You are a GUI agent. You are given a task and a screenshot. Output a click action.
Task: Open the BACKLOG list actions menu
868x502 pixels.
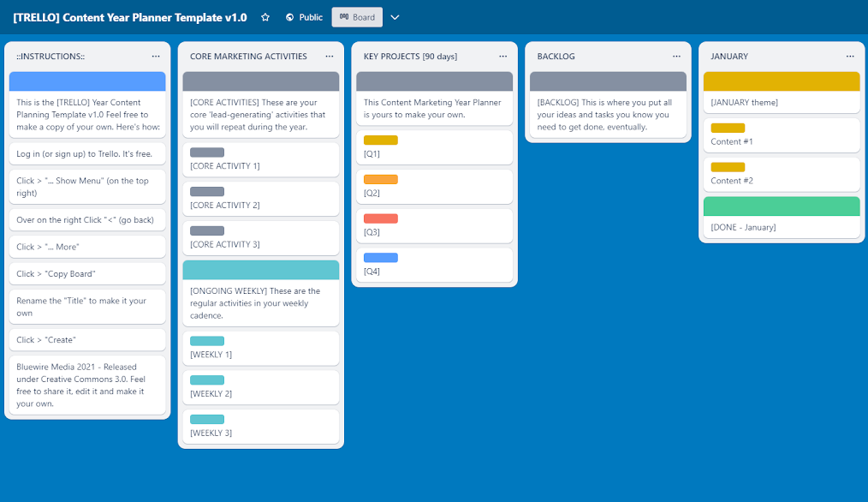click(x=677, y=57)
